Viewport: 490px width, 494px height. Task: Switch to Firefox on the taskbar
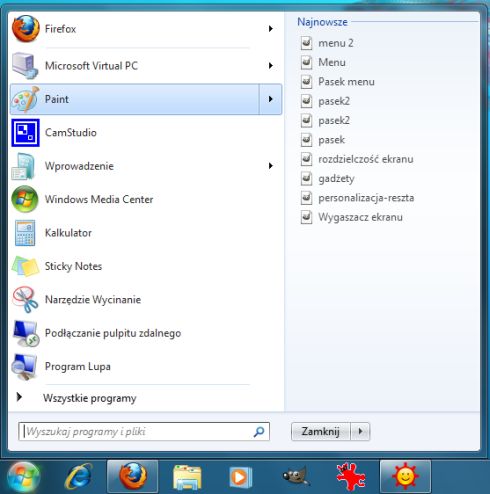click(x=133, y=477)
